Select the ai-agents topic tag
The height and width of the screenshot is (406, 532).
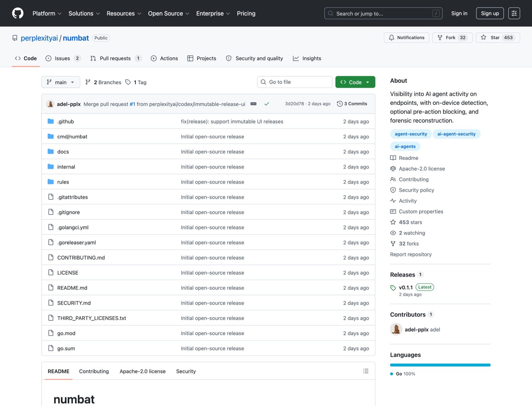pos(405,146)
